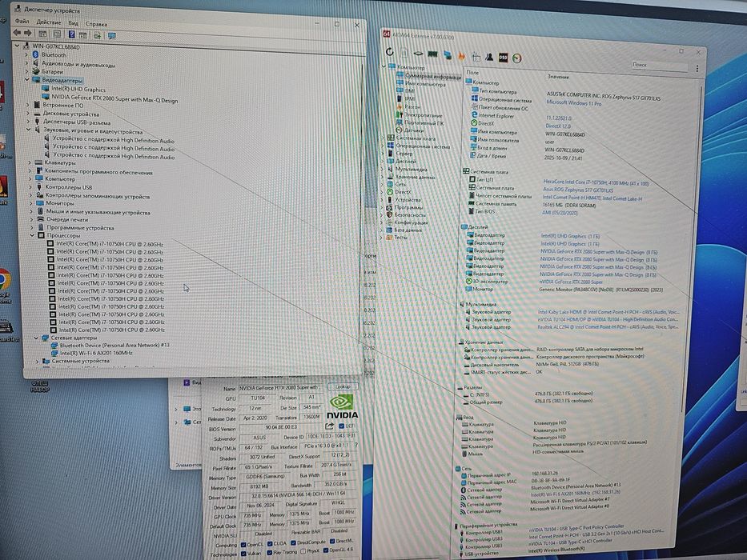Open Справка menu in Device Manager
This screenshot has height=560, width=747.
[96, 24]
